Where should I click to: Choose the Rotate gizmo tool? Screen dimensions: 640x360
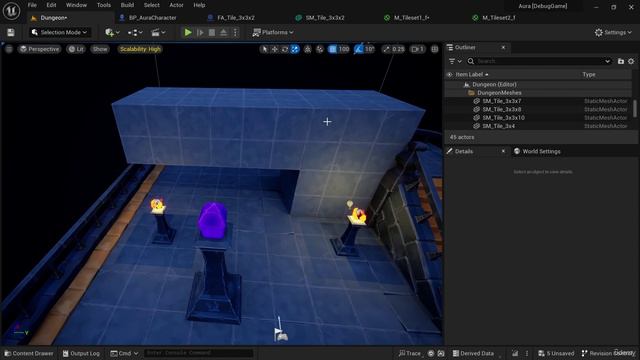pyautogui.click(x=285, y=49)
